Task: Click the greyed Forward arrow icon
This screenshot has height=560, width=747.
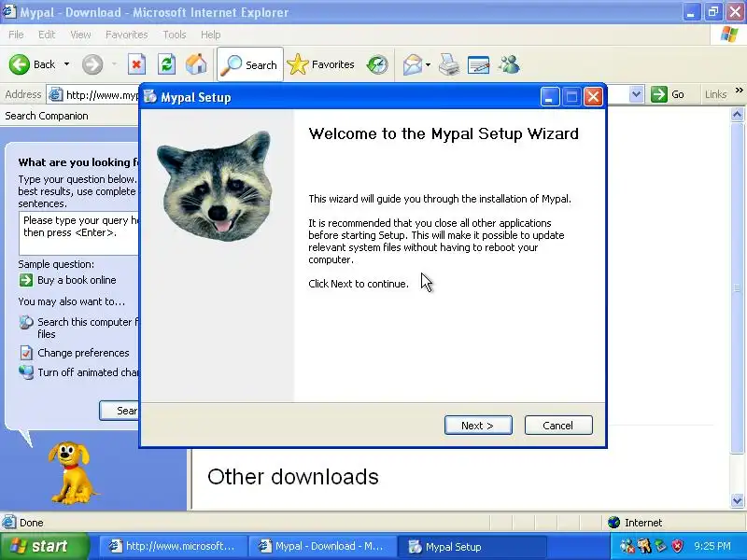Action: pos(92,64)
